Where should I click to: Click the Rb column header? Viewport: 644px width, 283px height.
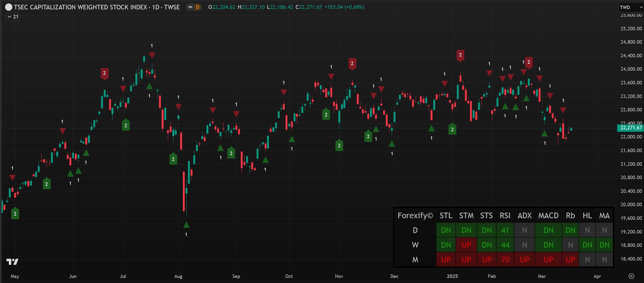coord(570,216)
